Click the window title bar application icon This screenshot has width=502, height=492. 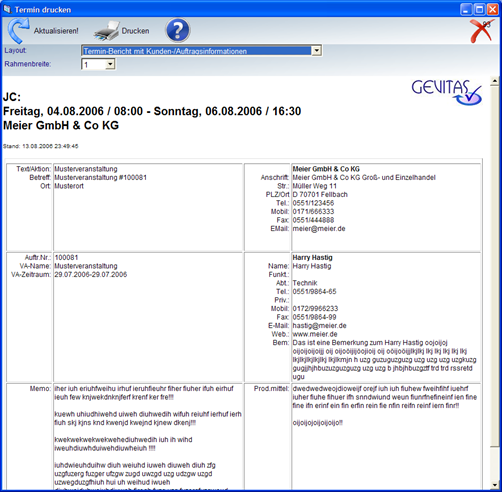tap(7, 9)
